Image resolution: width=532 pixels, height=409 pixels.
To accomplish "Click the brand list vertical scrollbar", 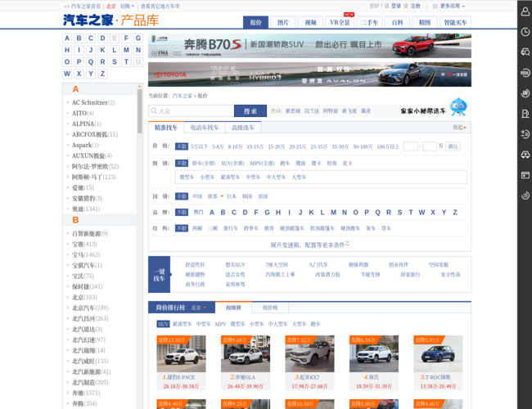I will coord(139,111).
